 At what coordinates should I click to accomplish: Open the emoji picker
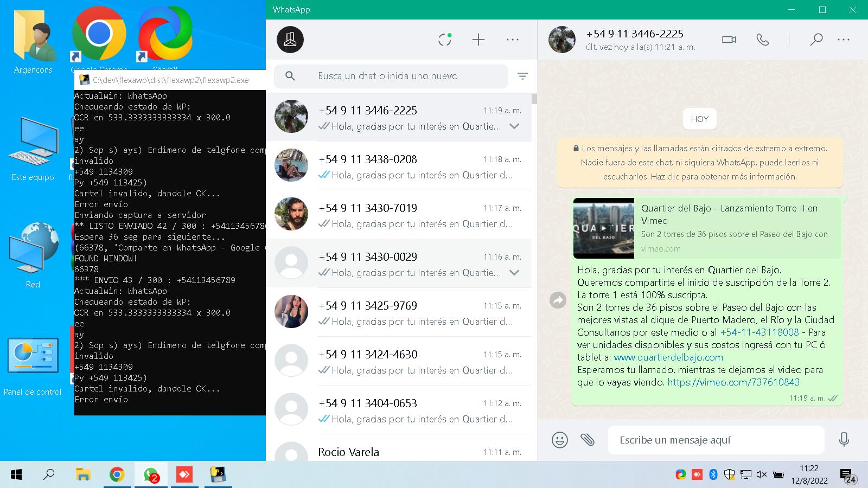[560, 440]
